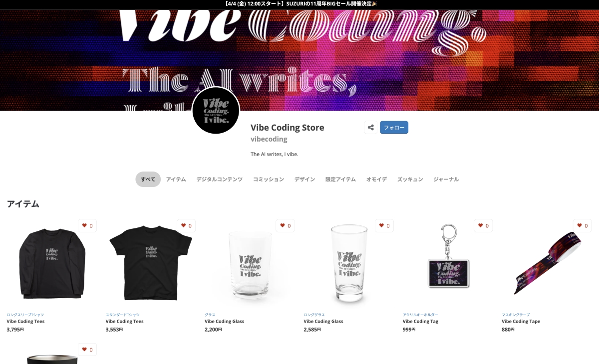Heart the Vibe Coding Tape item
Screen dimensions: 599x364
[583, 226]
